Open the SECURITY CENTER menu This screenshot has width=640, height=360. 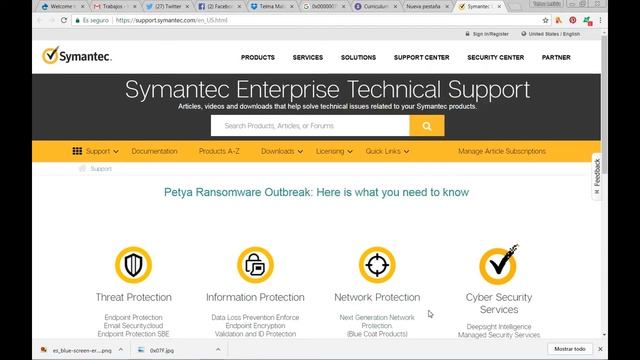point(496,58)
